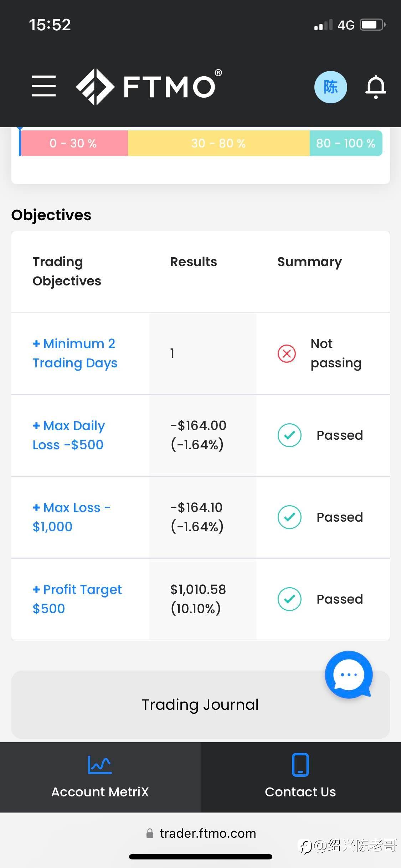Viewport: 401px width, 868px height.
Task: Open the notifications bell
Action: pyautogui.click(x=375, y=87)
